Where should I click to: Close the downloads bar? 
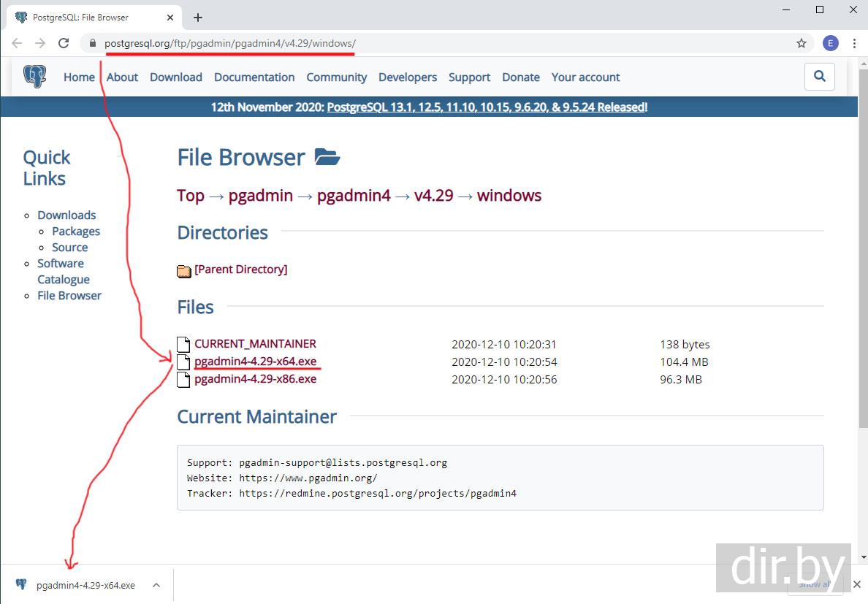pos(857,584)
